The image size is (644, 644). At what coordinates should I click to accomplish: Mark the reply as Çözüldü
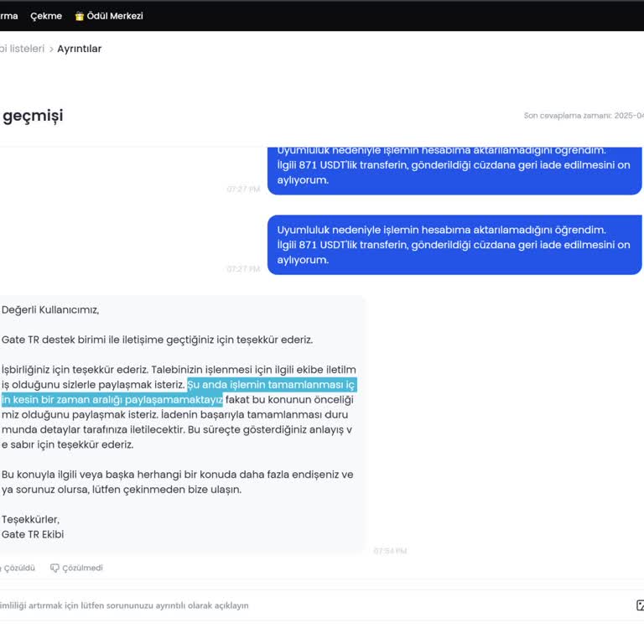click(18, 568)
